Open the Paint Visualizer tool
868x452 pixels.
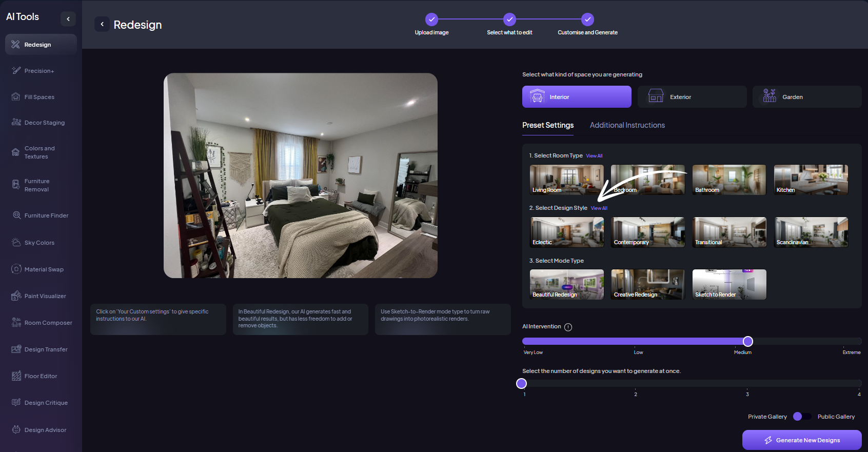point(45,296)
